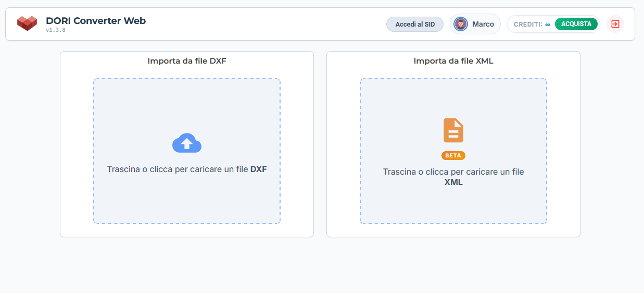The image size is (644, 293).
Task: Click 'Trascina o clicca' text for DXF file
Action: coord(177,169)
